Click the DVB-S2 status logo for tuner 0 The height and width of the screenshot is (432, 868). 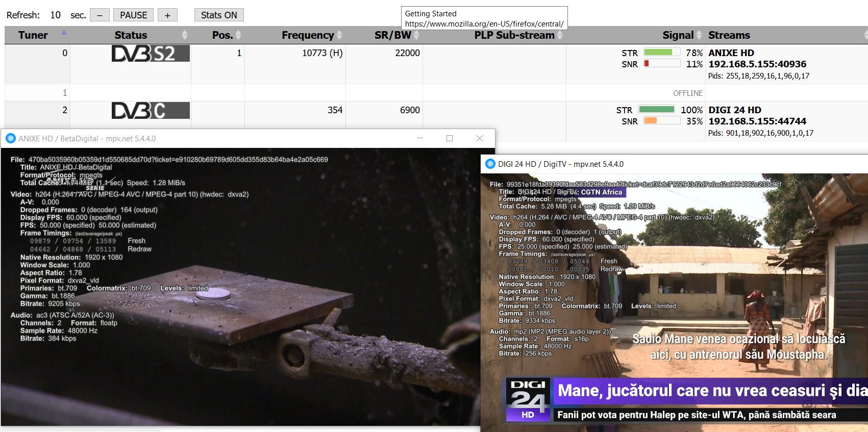point(151,54)
